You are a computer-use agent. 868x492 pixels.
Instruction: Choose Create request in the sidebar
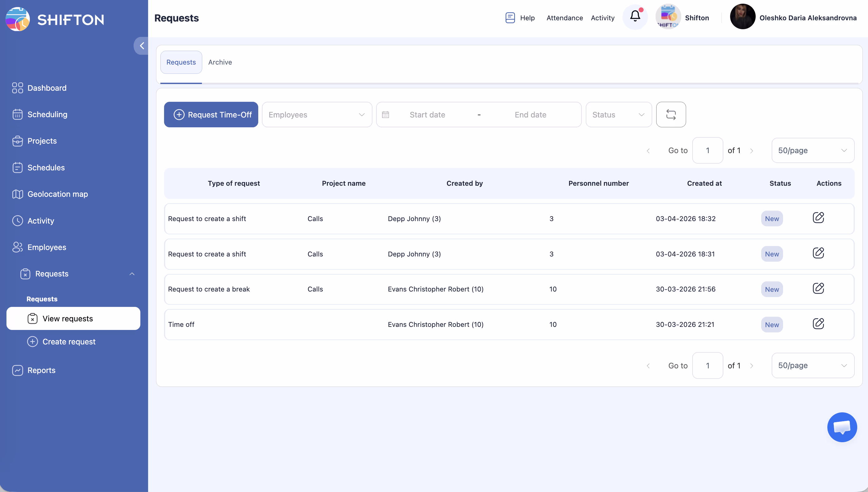(x=69, y=342)
